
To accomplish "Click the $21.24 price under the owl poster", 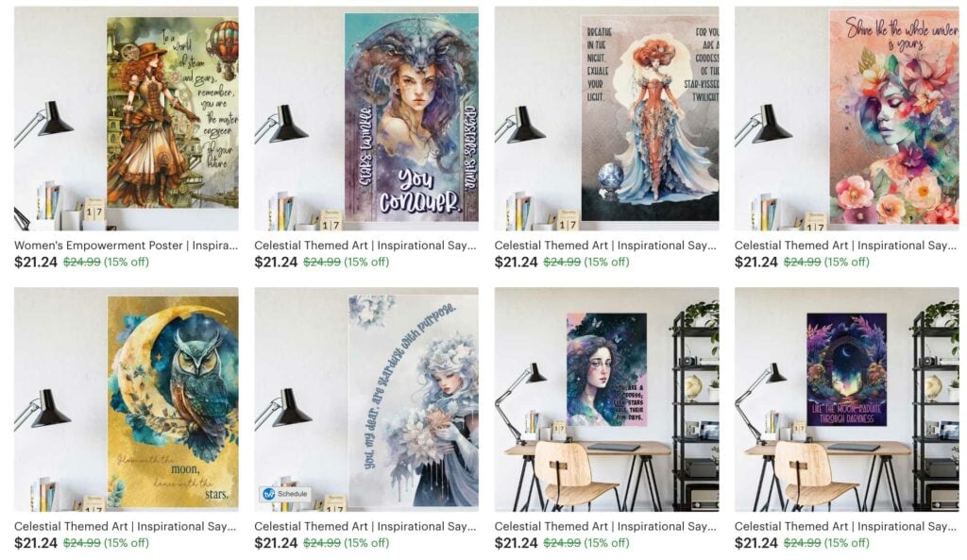I will 36,543.
